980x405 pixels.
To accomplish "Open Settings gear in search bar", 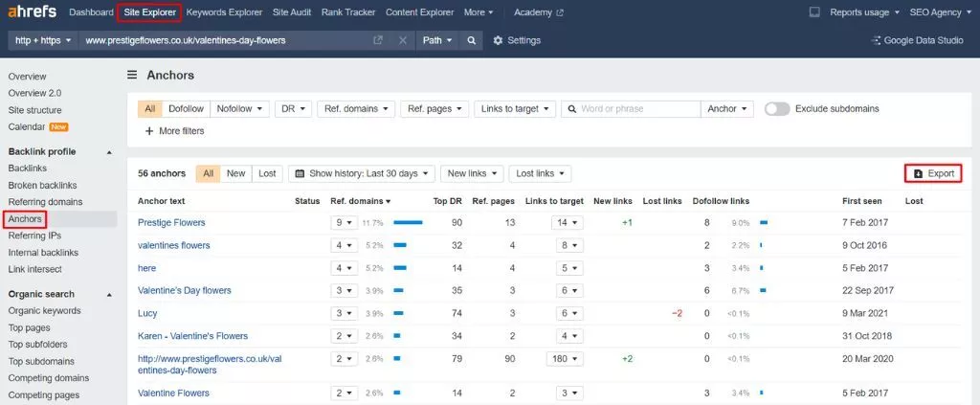I will click(x=517, y=40).
